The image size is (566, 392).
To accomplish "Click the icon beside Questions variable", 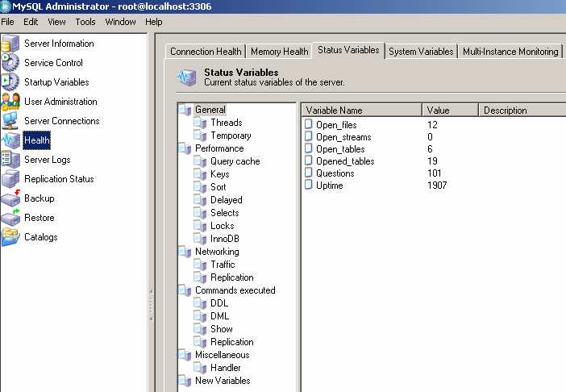I will (x=308, y=173).
